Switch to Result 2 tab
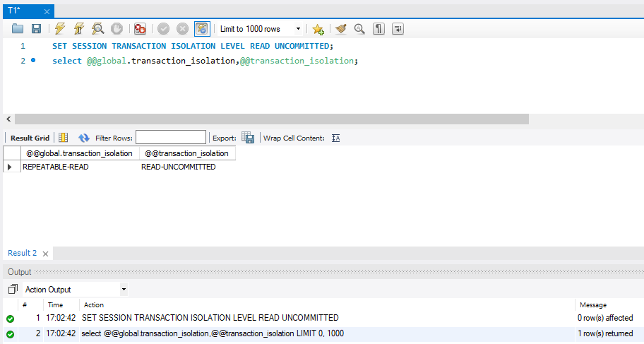 click(x=22, y=253)
